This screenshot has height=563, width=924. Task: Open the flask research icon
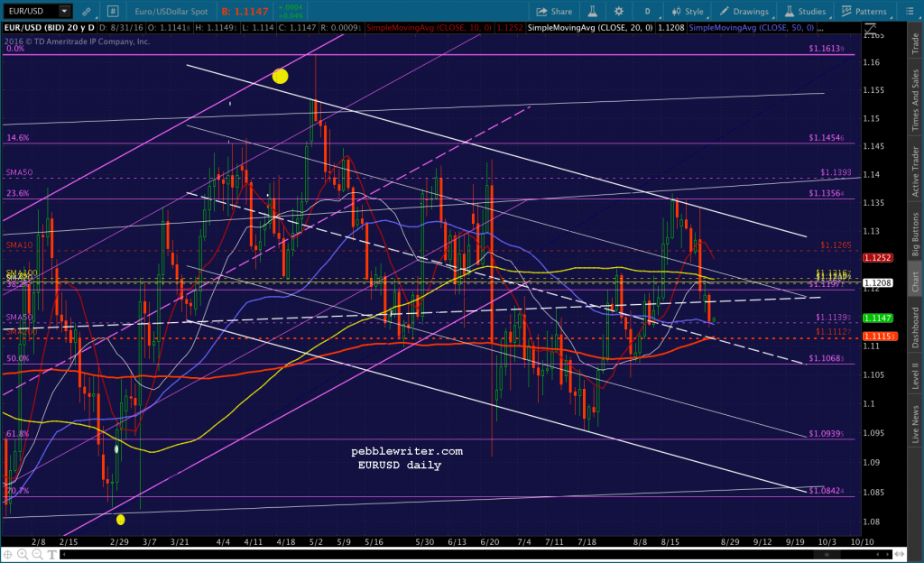click(x=592, y=11)
